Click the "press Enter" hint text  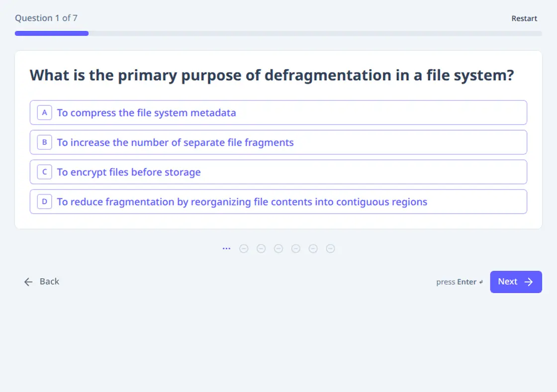pos(460,282)
